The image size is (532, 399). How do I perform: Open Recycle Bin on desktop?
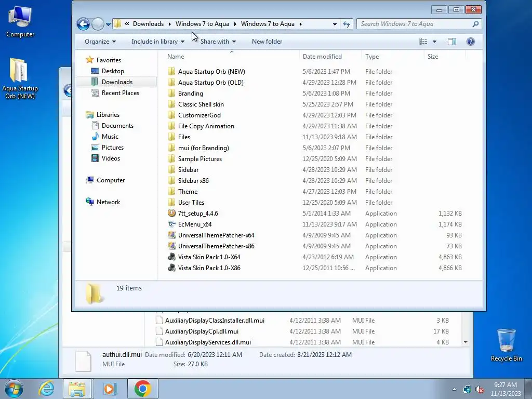pyautogui.click(x=506, y=345)
